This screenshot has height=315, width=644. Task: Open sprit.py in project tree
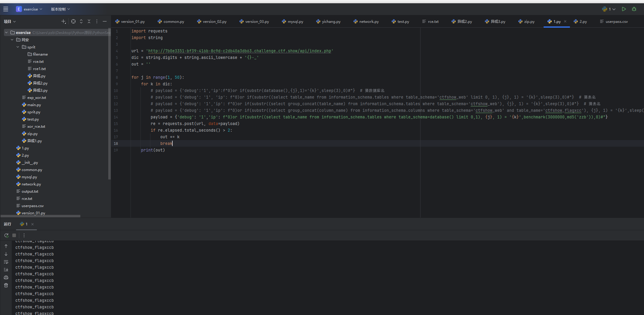pos(31,112)
